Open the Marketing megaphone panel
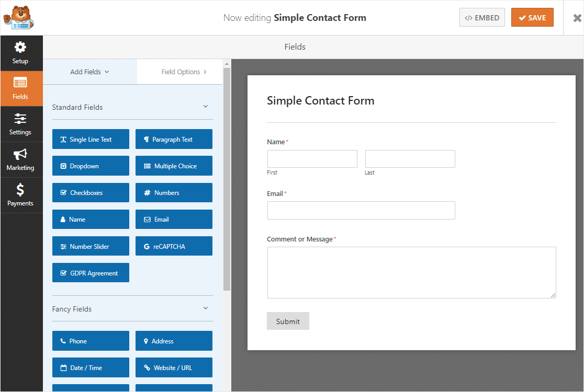Viewport: 584px width, 392px height. point(21,160)
